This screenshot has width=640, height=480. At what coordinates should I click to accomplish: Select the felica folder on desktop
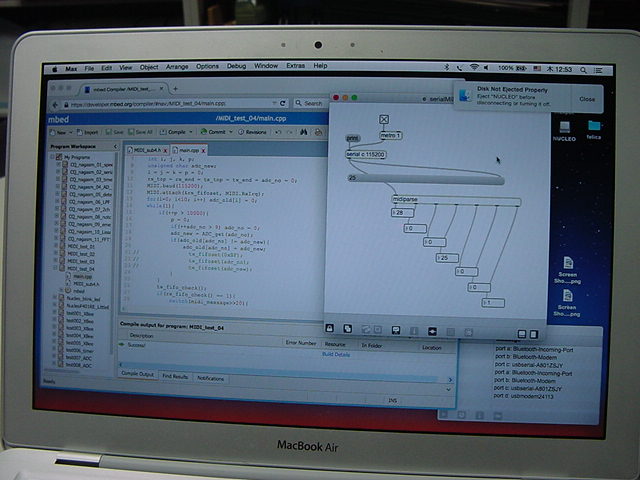pyautogui.click(x=594, y=130)
